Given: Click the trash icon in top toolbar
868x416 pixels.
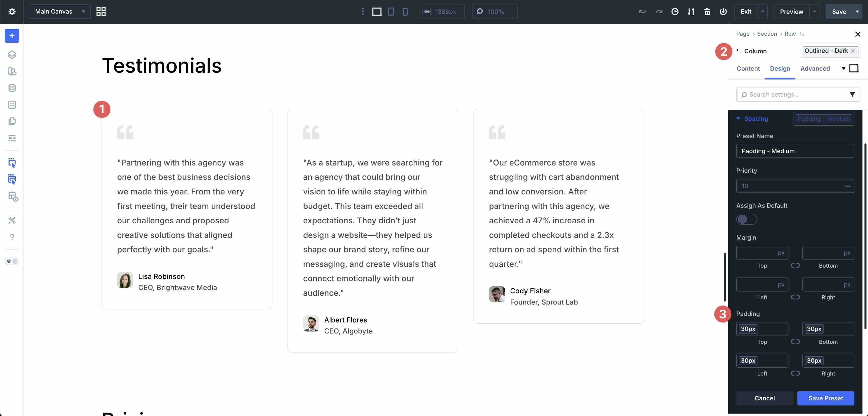Looking at the screenshot, I should (707, 12).
